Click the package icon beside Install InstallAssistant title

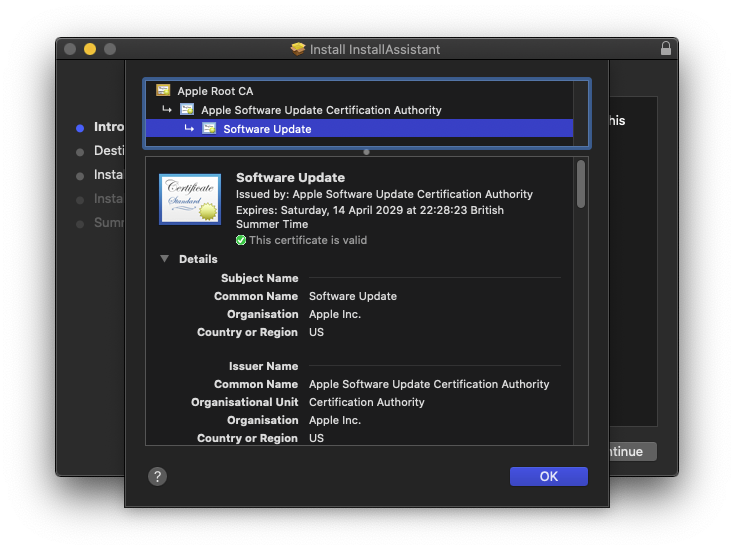tap(298, 49)
